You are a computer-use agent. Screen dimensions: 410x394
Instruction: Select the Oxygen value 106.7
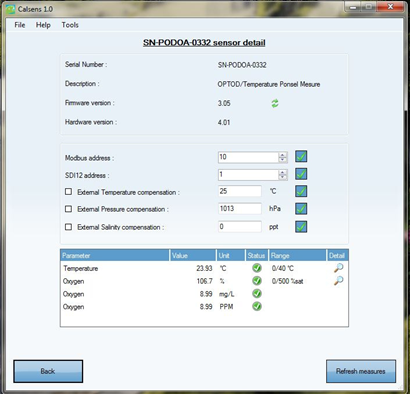[x=204, y=281]
